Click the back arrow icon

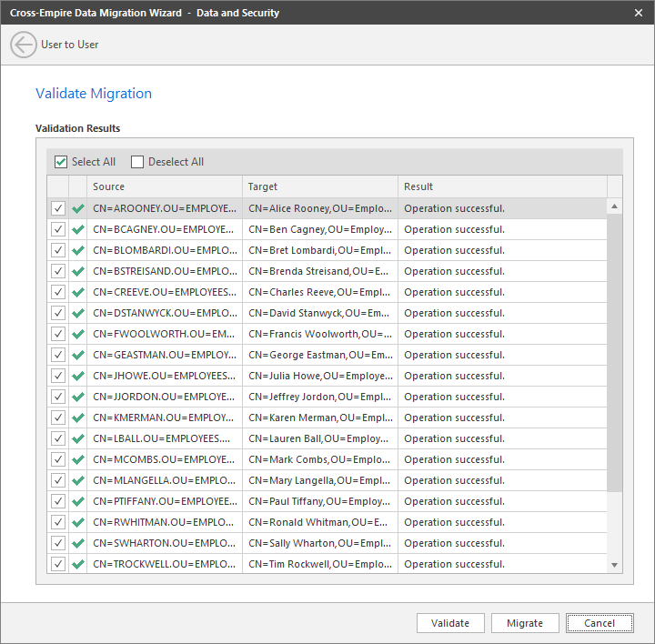coord(24,45)
